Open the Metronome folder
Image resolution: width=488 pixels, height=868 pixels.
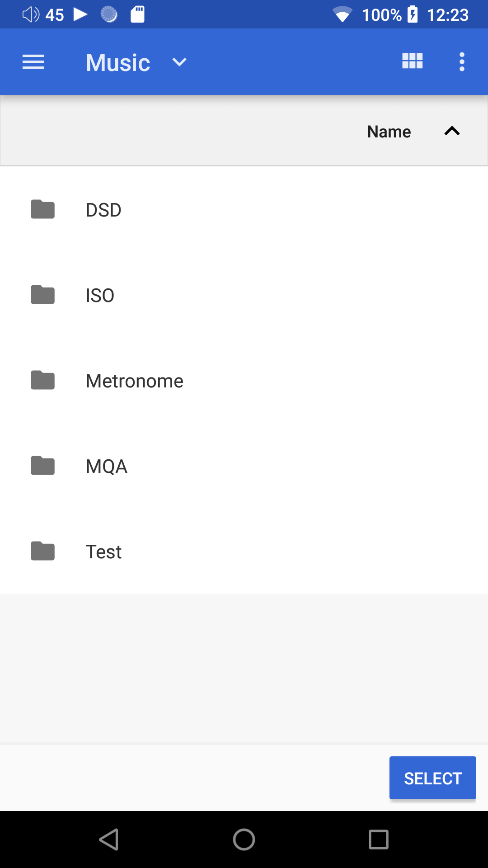click(134, 381)
